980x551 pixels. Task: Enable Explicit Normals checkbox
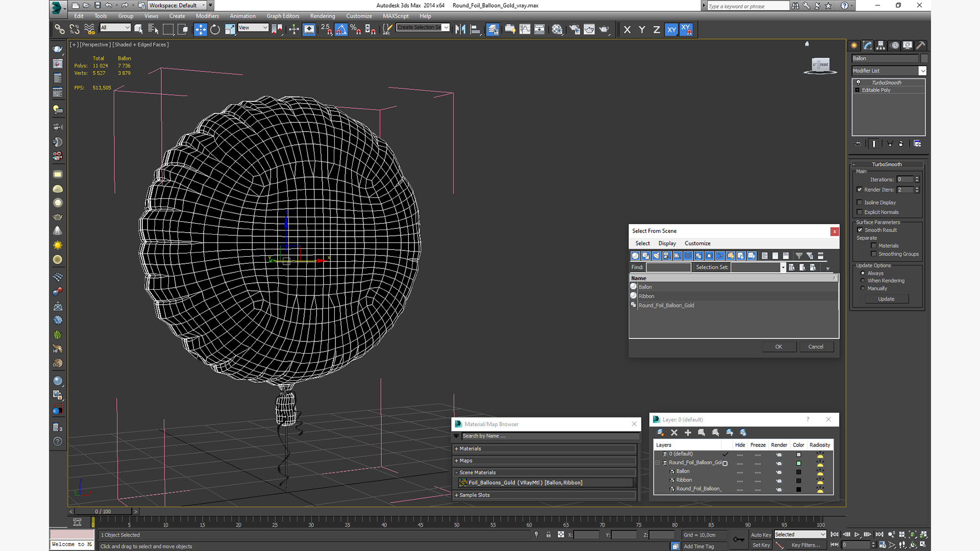860,212
